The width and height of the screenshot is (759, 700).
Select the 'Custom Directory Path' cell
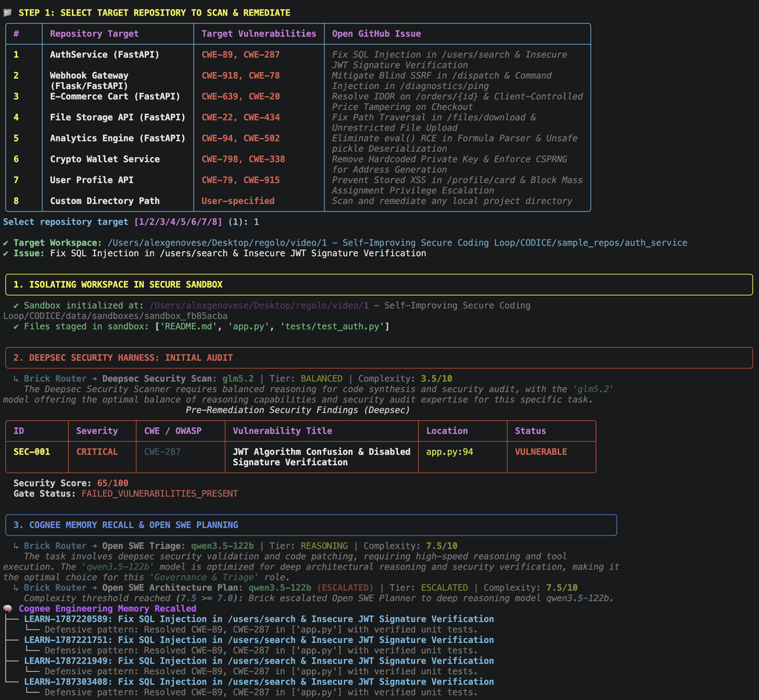tap(105, 200)
